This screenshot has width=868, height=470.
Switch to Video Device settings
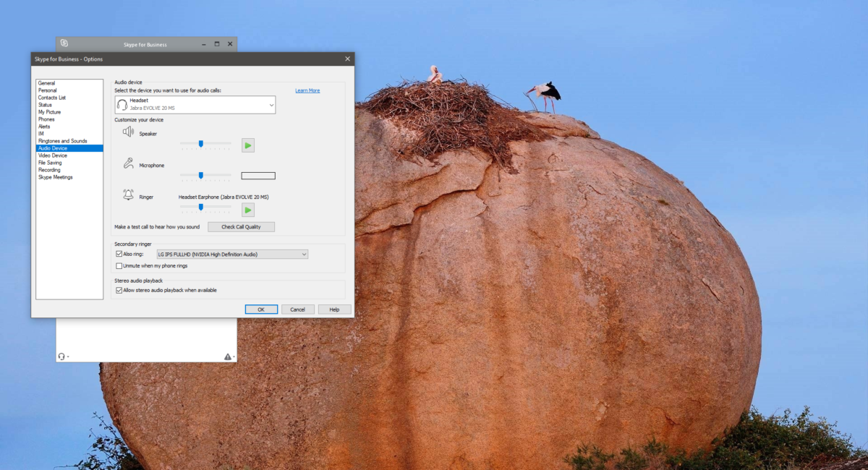(53, 155)
